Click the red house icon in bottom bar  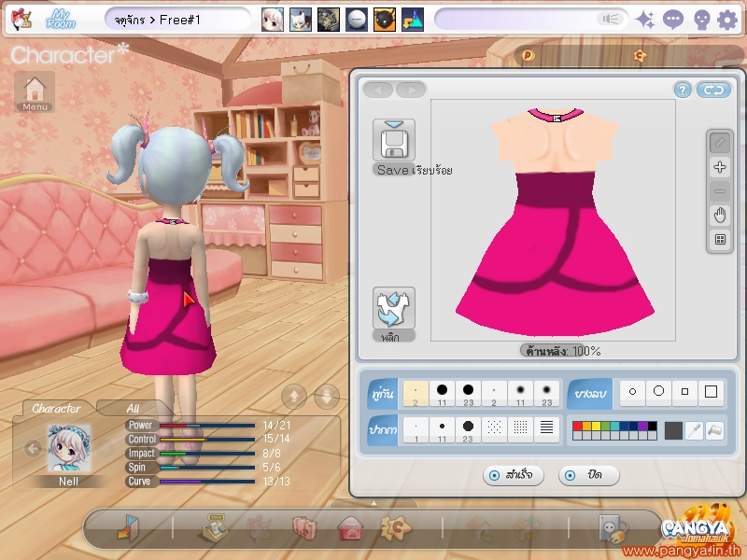pos(350,528)
